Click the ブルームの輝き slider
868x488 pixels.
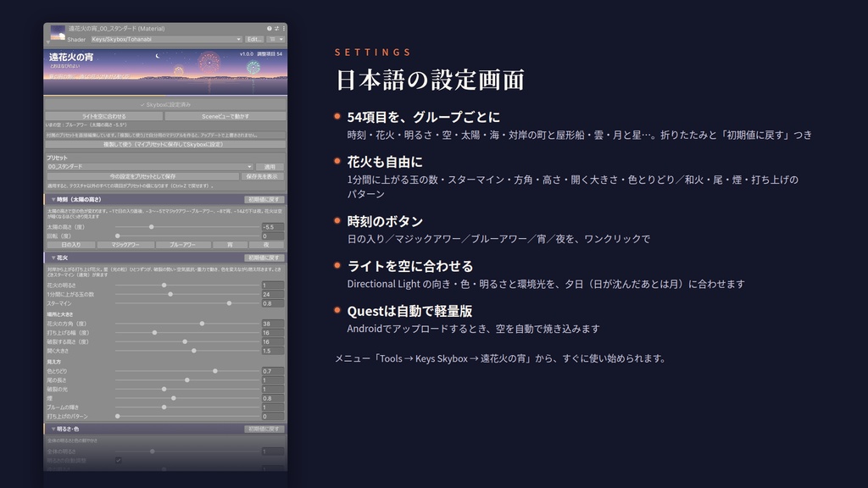[187, 408]
